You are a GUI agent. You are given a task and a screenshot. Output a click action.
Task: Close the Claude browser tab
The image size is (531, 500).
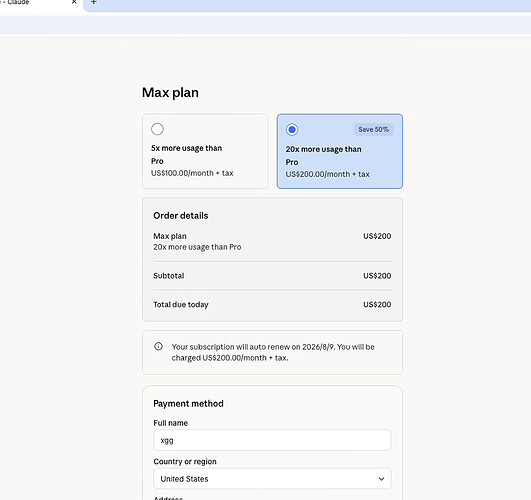click(74, 2)
